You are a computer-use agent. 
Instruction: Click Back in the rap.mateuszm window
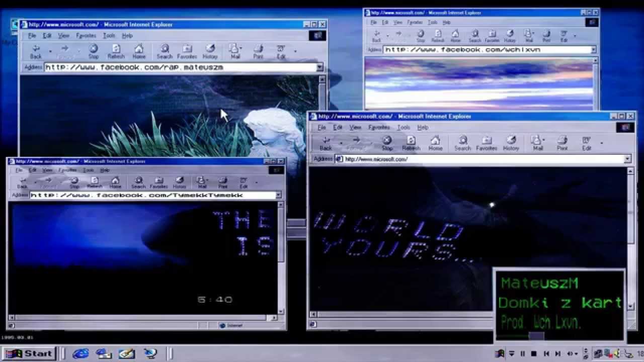36,51
